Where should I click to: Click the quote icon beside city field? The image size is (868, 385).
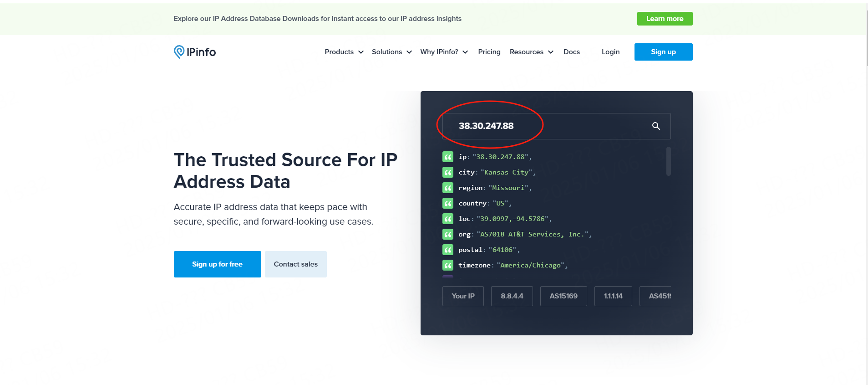(448, 173)
